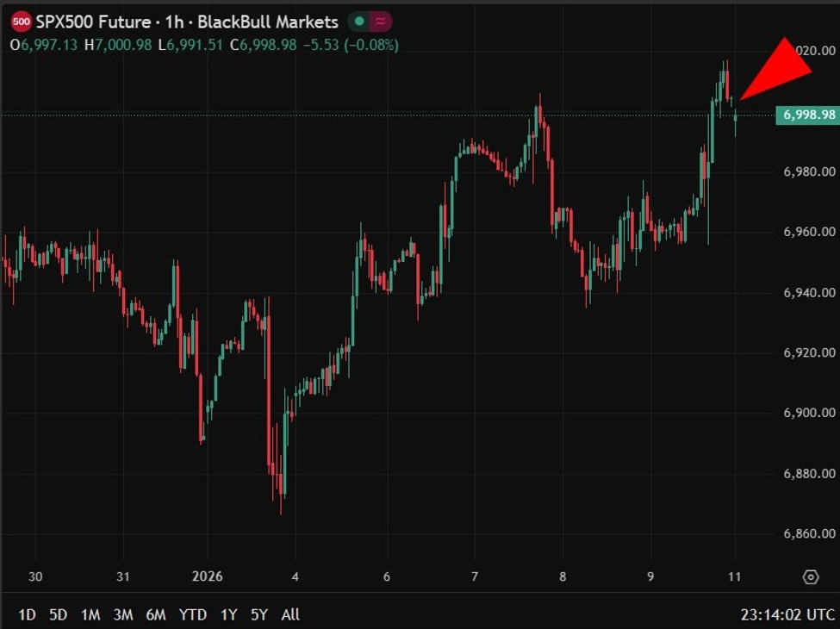Click the pink approximate-data indicator icon
The height and width of the screenshot is (629, 840).
pos(380,22)
